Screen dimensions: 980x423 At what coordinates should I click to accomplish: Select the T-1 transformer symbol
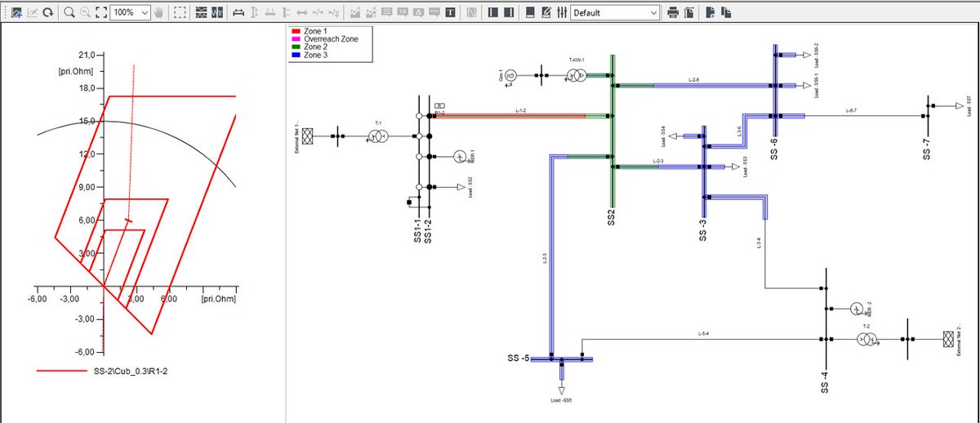point(377,137)
